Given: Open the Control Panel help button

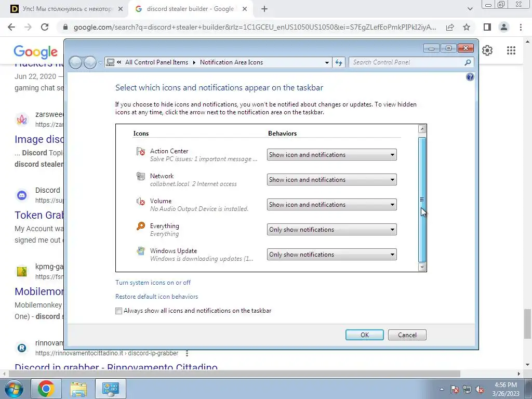Looking at the screenshot, I should [470, 77].
